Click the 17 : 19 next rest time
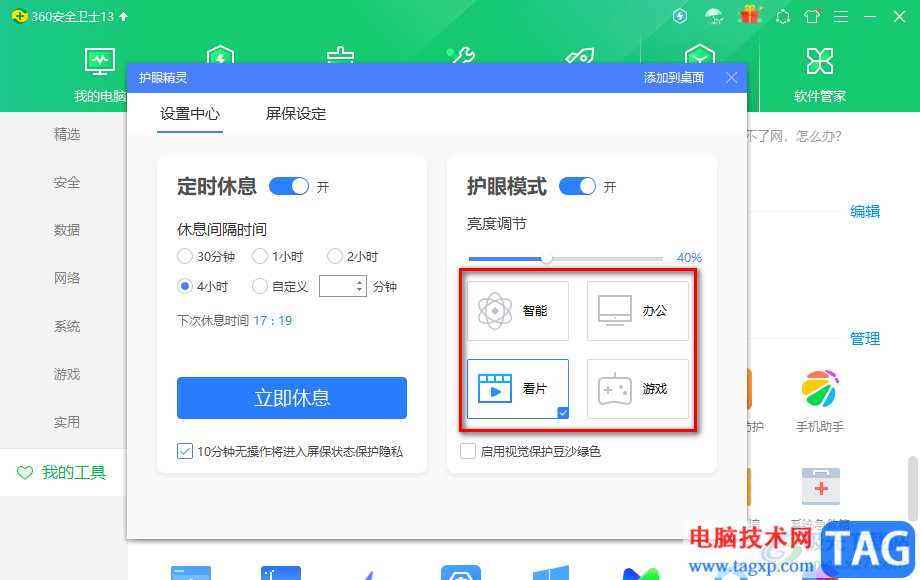The height and width of the screenshot is (580, 920). (x=273, y=321)
